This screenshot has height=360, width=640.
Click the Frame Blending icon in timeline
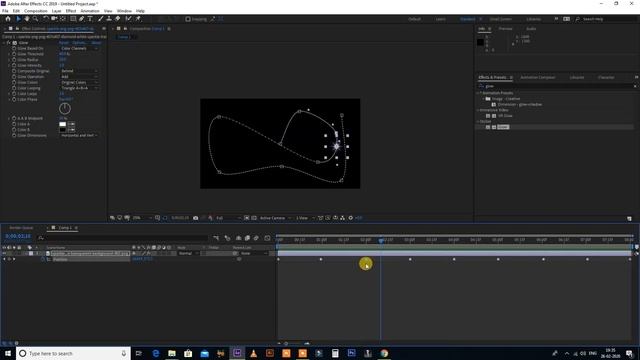tap(247, 238)
